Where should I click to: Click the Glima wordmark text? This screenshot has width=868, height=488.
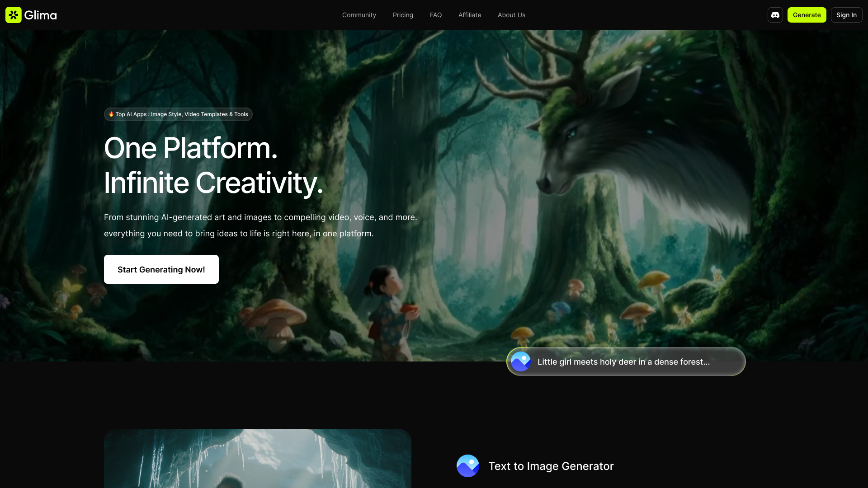tap(40, 15)
